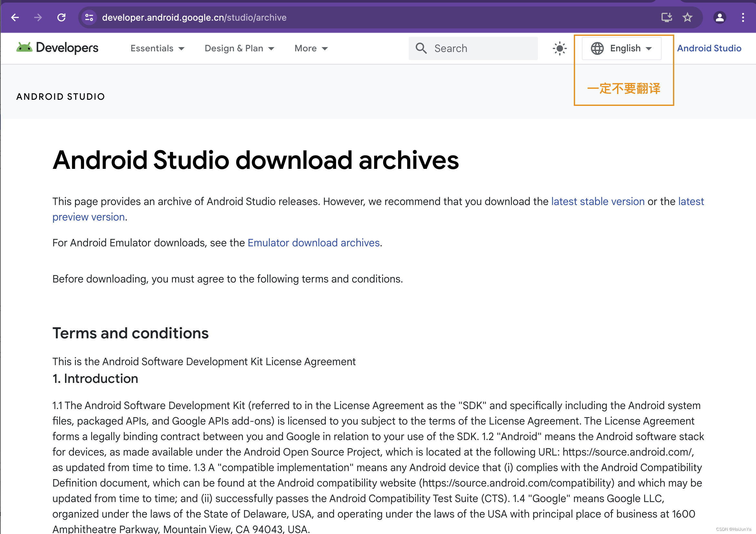Expand the Design & Plan menu
756x534 pixels.
pos(239,48)
